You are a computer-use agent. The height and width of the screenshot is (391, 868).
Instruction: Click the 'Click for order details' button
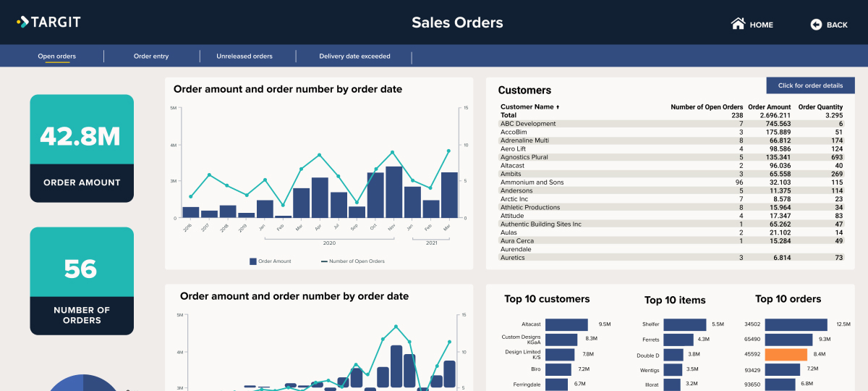click(810, 85)
